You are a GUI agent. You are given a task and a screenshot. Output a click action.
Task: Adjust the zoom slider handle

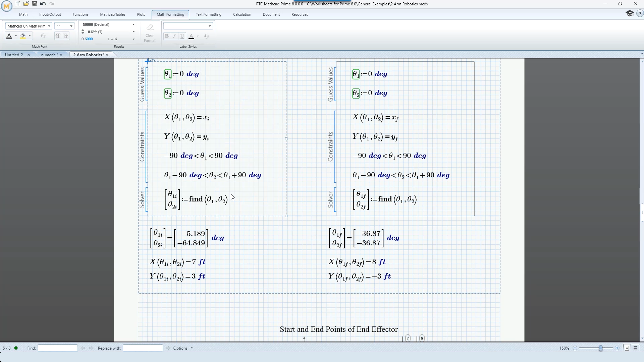[x=601, y=348]
